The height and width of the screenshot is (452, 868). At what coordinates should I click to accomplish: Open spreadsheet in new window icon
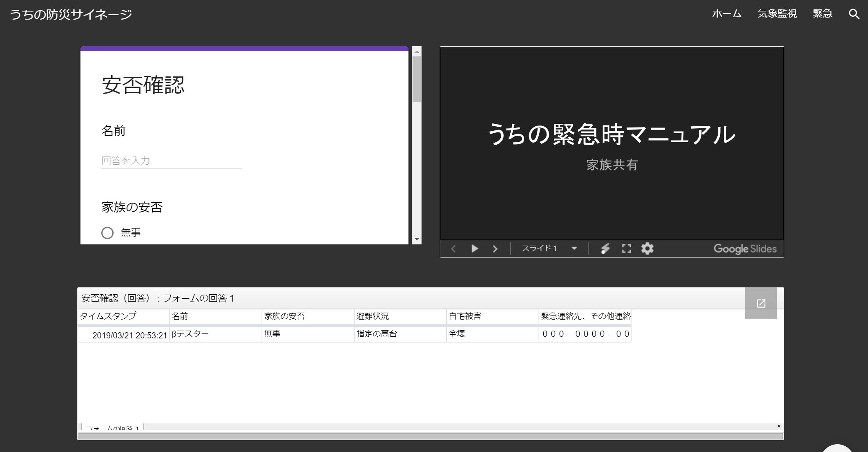pyautogui.click(x=761, y=303)
